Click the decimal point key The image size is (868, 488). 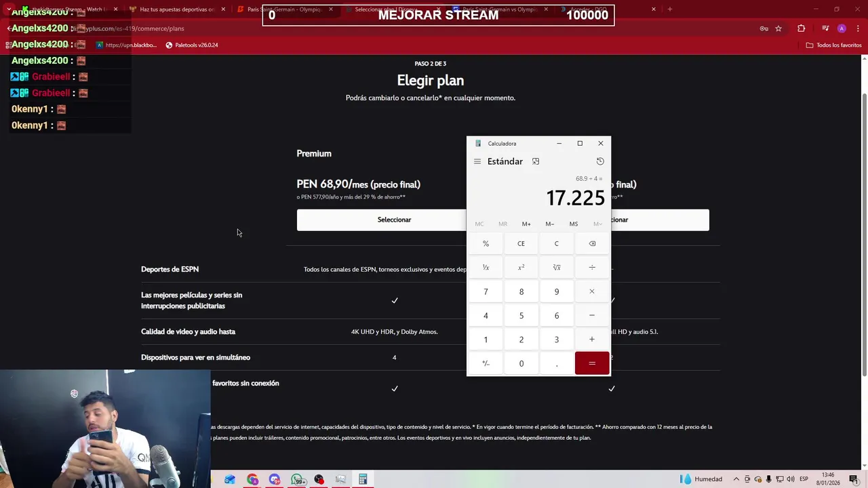point(557,363)
